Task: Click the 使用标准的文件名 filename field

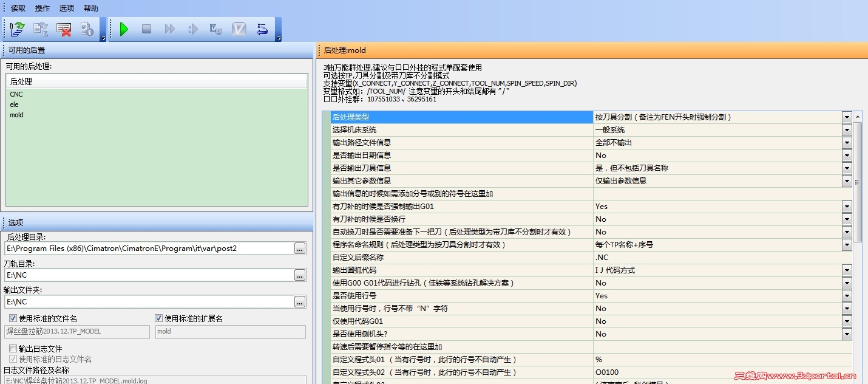Action: point(77,332)
